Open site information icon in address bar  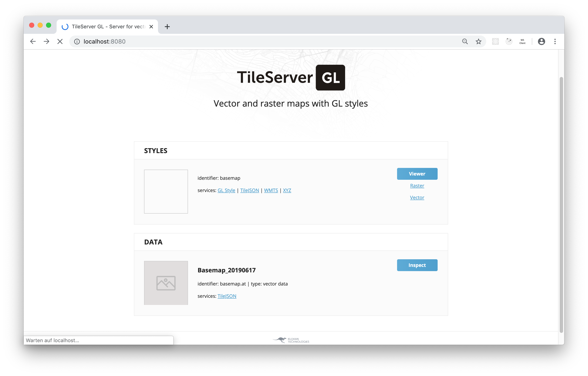pyautogui.click(x=77, y=42)
